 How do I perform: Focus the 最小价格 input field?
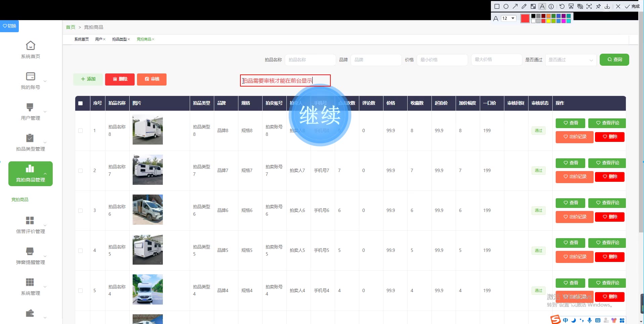click(442, 60)
